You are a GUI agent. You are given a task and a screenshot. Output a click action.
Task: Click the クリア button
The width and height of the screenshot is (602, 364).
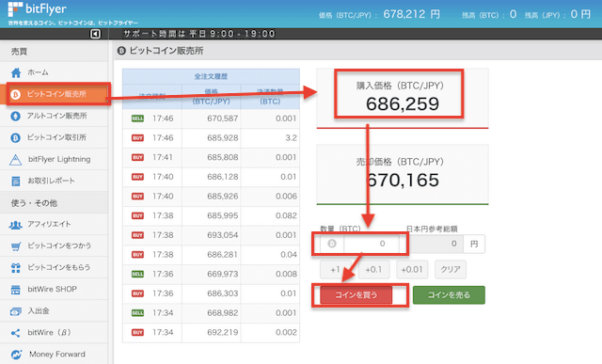pos(451,270)
